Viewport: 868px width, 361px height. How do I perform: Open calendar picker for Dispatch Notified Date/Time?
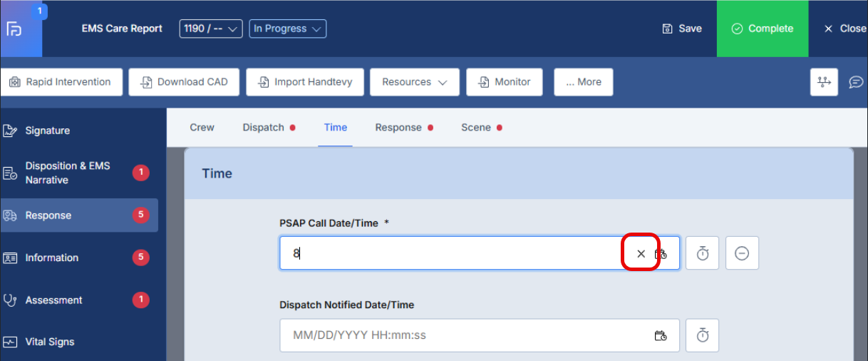coord(661,335)
